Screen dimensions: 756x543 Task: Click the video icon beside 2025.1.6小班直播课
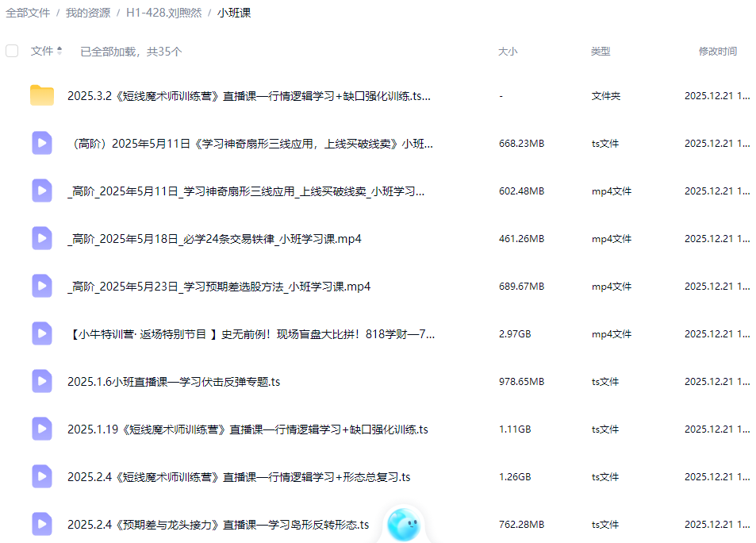[x=41, y=381]
